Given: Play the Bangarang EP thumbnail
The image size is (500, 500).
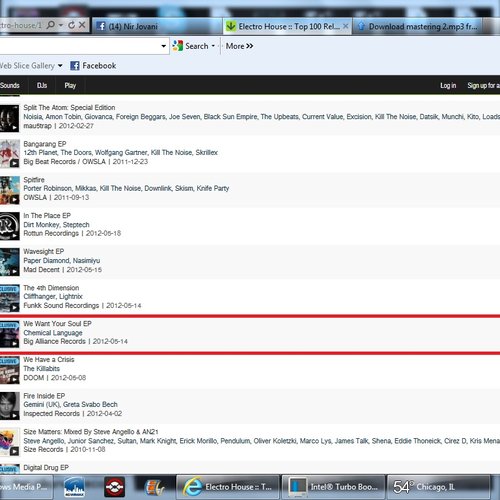Looking at the screenshot, I should pyautogui.click(x=9, y=154).
